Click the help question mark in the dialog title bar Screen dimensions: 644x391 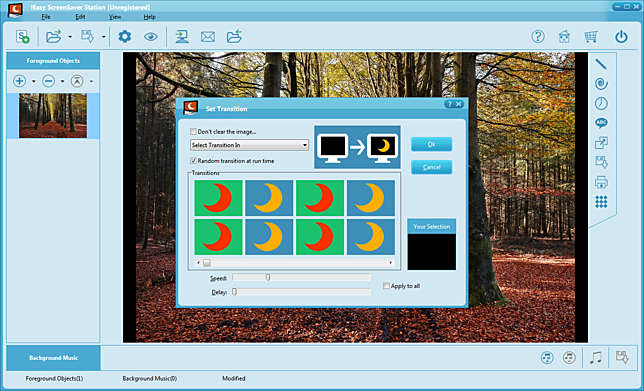tap(449, 104)
